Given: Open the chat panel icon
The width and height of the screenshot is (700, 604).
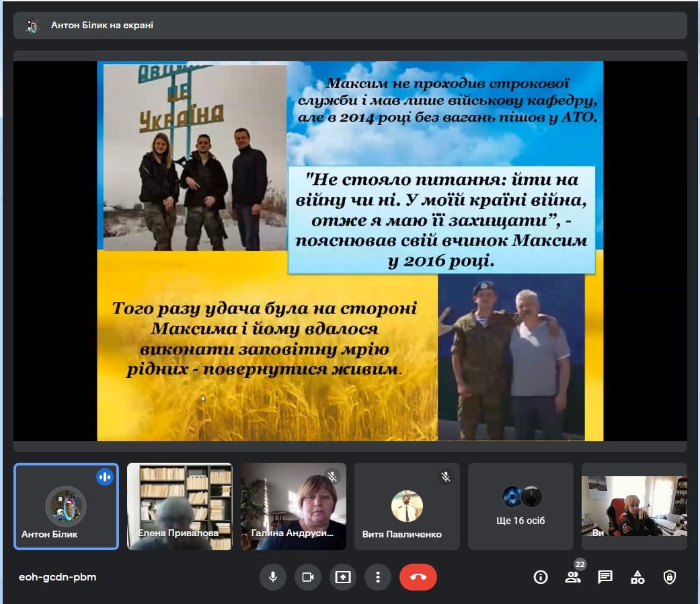Looking at the screenshot, I should click(x=605, y=577).
